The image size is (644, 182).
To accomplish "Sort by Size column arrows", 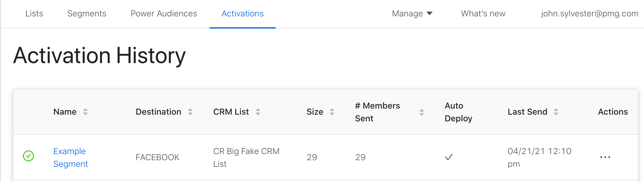I will click(x=332, y=112).
